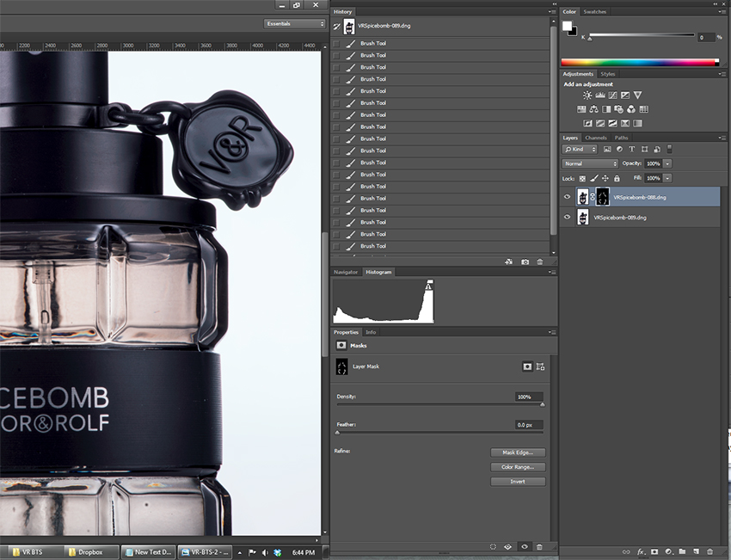Click the Invert mask button
This screenshot has width=731, height=560.
point(518,481)
